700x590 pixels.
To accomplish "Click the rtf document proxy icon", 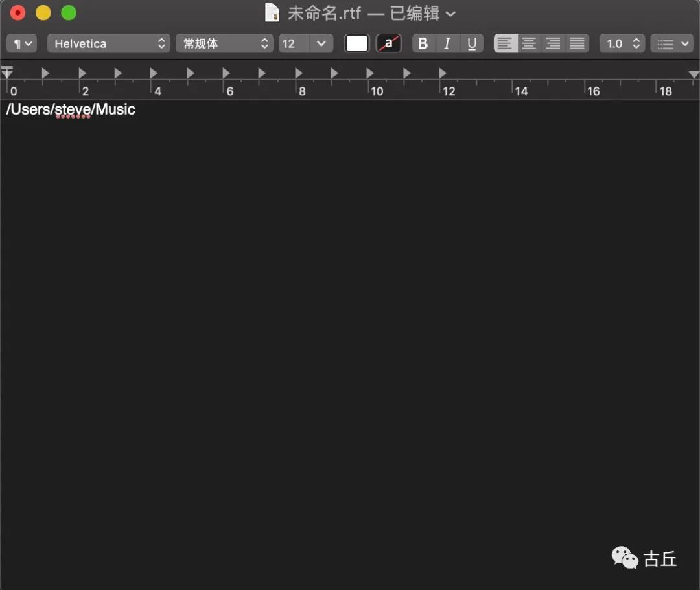I will (x=272, y=13).
